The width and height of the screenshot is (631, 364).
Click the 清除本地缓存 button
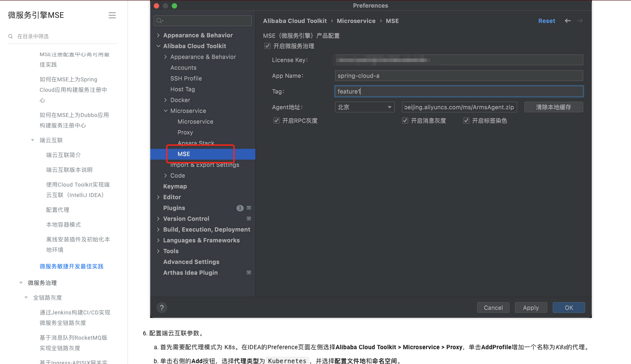point(554,107)
